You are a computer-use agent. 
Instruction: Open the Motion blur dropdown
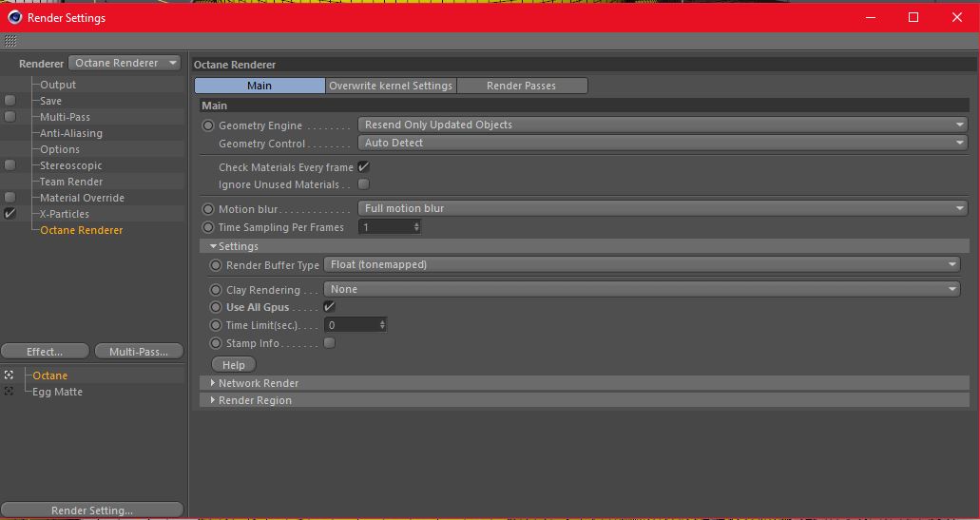click(663, 208)
